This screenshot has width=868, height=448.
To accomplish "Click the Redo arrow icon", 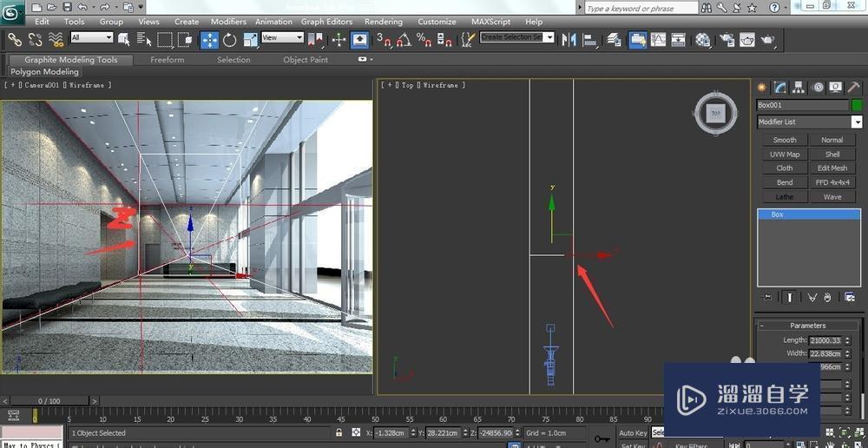I will (105, 7).
